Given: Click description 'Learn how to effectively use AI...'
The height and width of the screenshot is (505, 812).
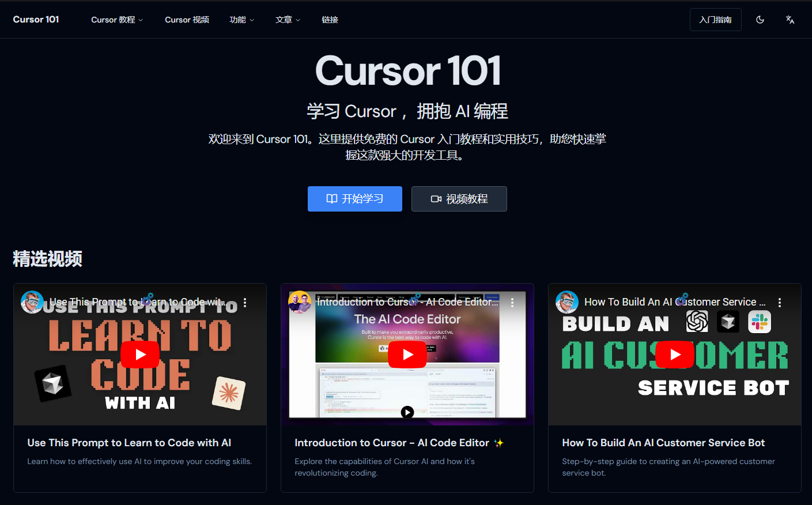Looking at the screenshot, I should pyautogui.click(x=139, y=461).
